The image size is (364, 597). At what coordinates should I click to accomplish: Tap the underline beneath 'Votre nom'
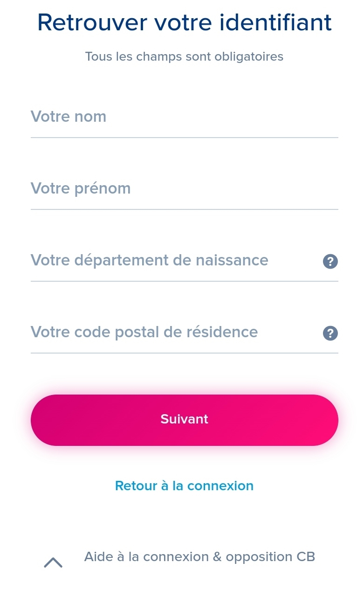184,138
